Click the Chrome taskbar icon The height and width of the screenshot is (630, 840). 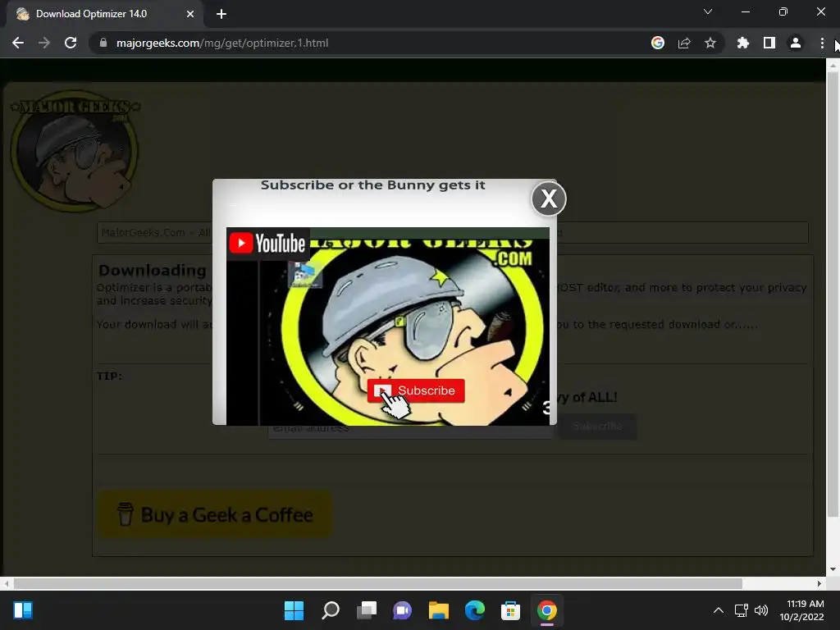tap(547, 610)
